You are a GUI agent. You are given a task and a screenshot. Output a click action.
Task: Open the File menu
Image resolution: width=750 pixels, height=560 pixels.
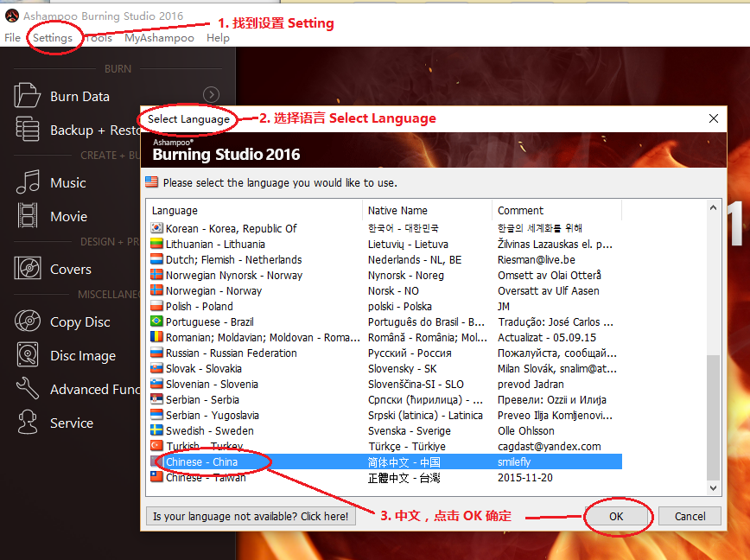(12, 38)
